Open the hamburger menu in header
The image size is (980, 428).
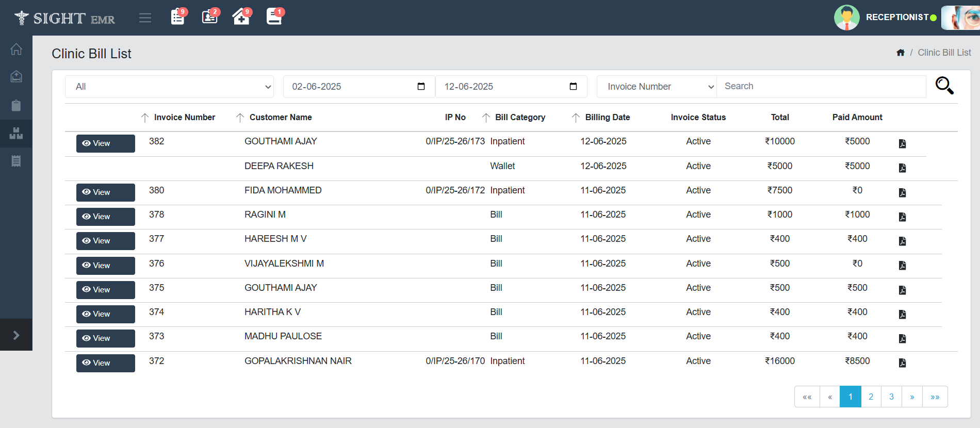click(x=145, y=18)
